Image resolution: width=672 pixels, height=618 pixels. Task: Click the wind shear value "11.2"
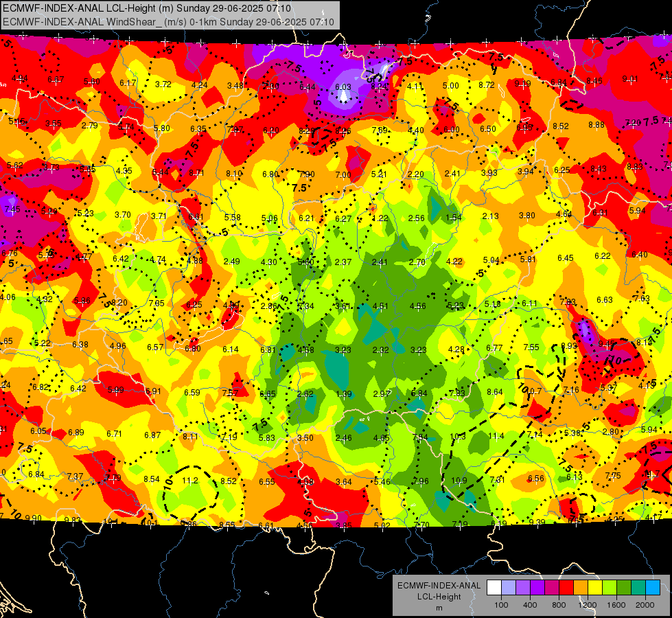click(x=190, y=481)
